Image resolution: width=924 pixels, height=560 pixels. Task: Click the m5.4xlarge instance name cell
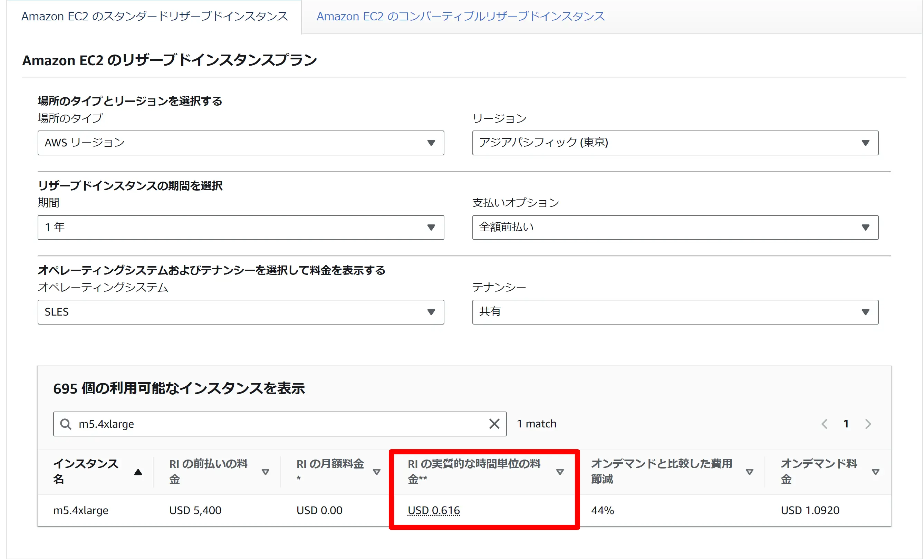[x=80, y=510]
